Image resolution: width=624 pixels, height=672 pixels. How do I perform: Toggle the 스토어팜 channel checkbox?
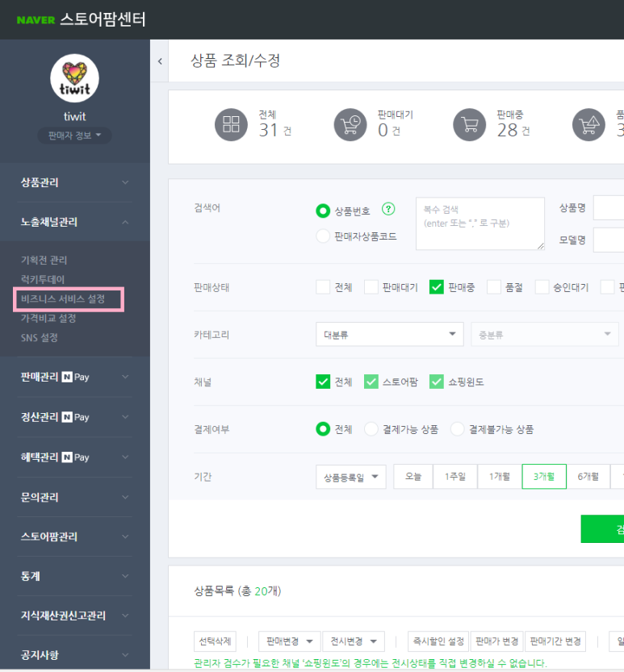coord(371,382)
